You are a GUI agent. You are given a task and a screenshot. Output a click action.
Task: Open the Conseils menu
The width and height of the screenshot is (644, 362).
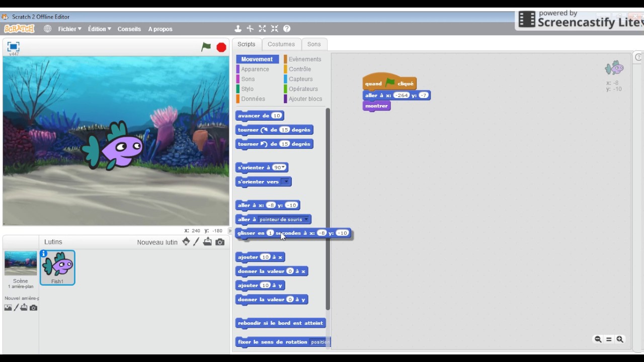[129, 29]
